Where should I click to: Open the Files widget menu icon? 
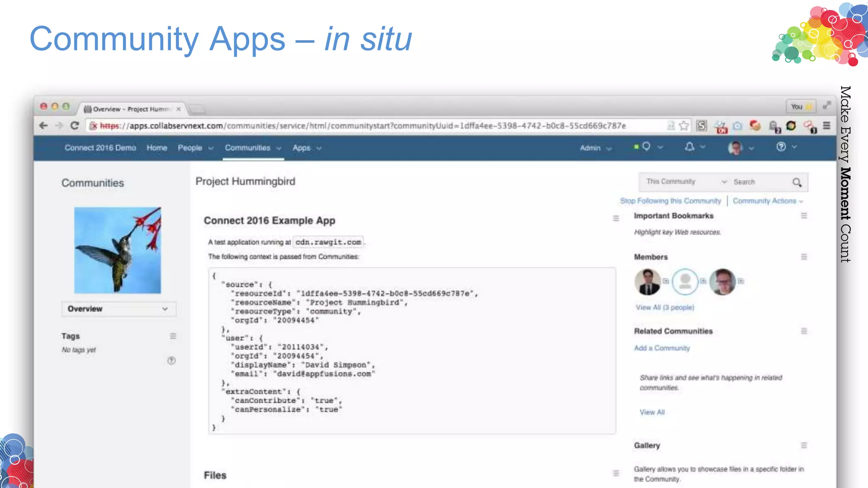click(616, 473)
